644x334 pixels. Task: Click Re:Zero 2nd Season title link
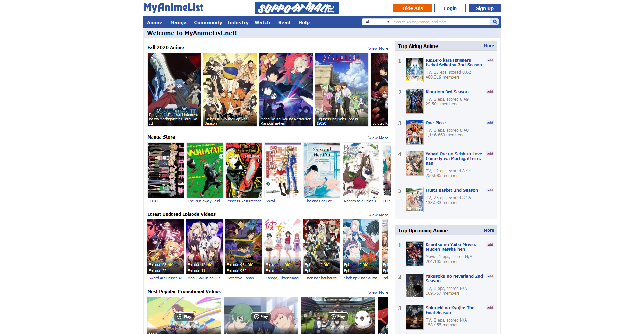pyautogui.click(x=453, y=63)
